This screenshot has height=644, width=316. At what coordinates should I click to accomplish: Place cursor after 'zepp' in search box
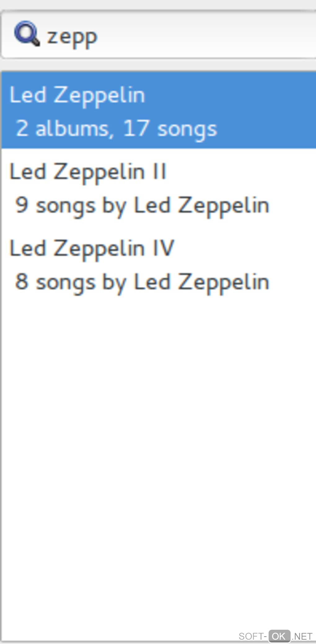(99, 37)
